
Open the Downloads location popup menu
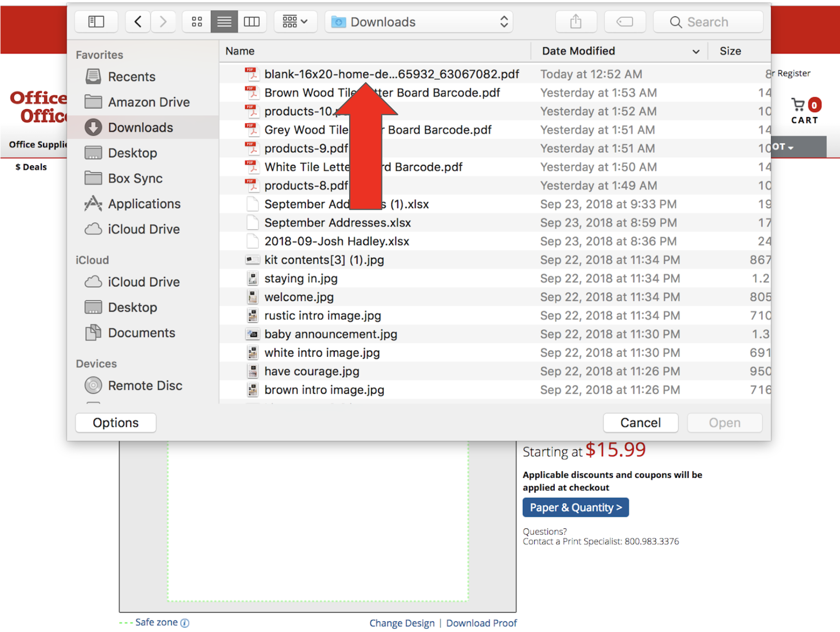pyautogui.click(x=419, y=22)
